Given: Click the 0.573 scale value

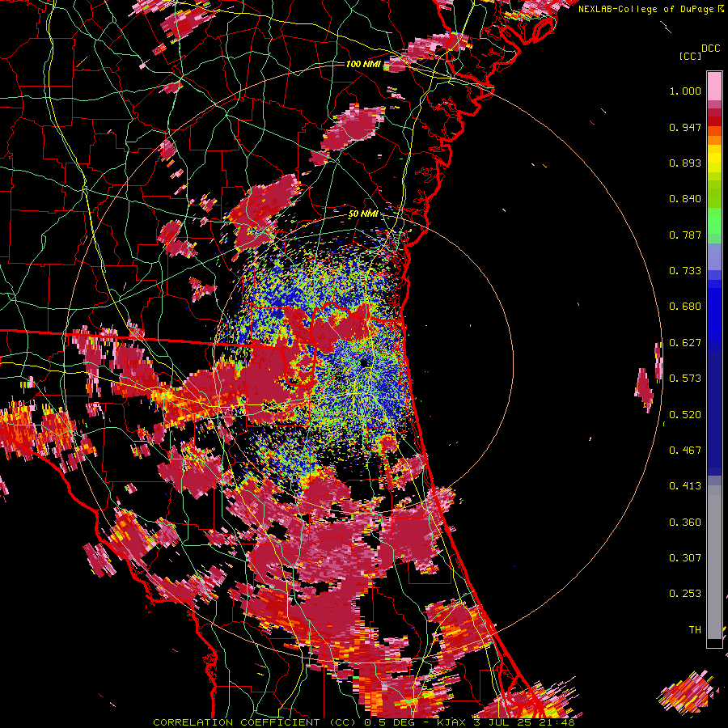Looking at the screenshot, I should pyautogui.click(x=685, y=379).
